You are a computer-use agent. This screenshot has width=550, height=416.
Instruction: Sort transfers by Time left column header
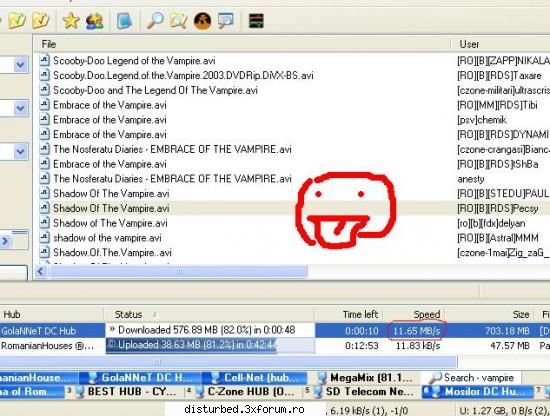click(348, 314)
